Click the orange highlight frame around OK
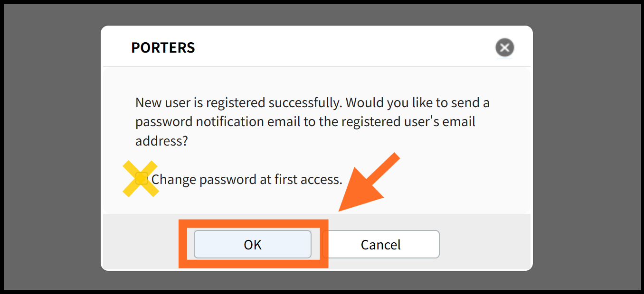This screenshot has width=644, height=294. [x=253, y=244]
